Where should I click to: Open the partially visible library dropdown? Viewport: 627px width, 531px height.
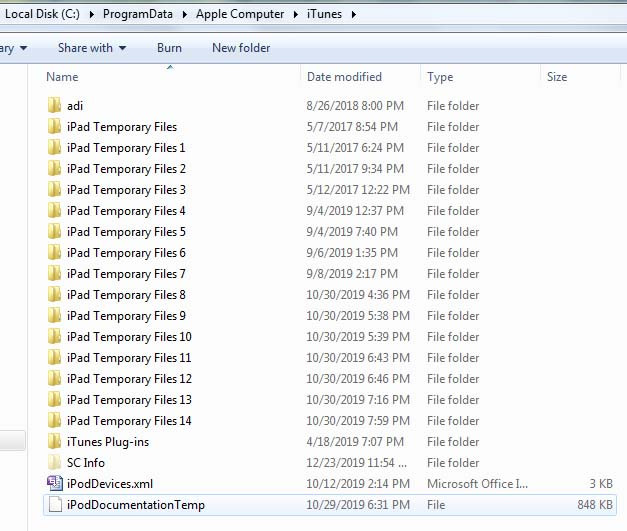(14, 48)
